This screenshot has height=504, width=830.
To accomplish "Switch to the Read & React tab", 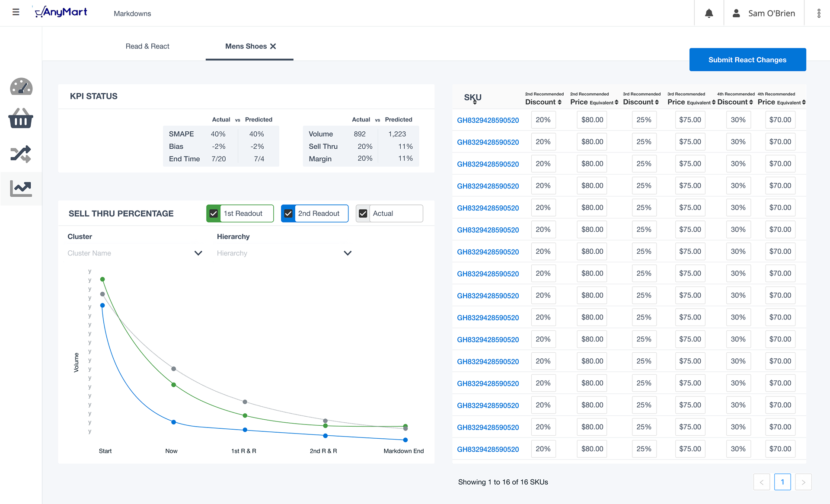I will point(147,46).
